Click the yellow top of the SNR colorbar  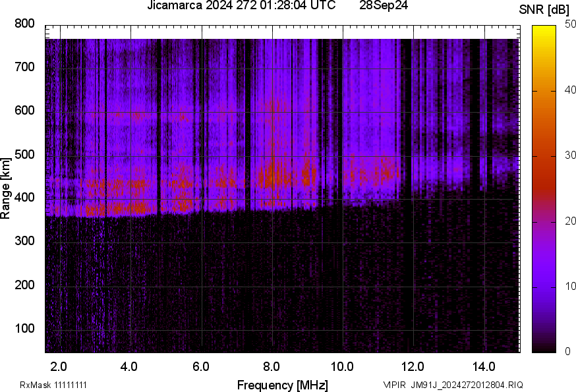[x=544, y=28]
